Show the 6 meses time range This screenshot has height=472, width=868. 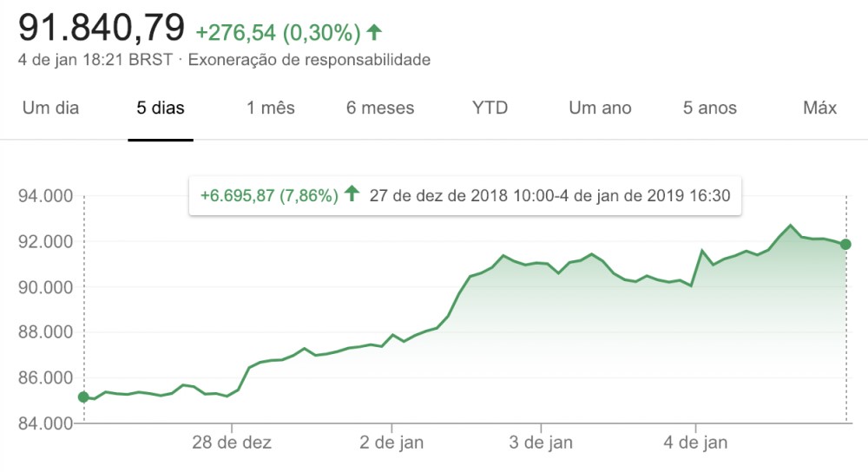click(380, 108)
